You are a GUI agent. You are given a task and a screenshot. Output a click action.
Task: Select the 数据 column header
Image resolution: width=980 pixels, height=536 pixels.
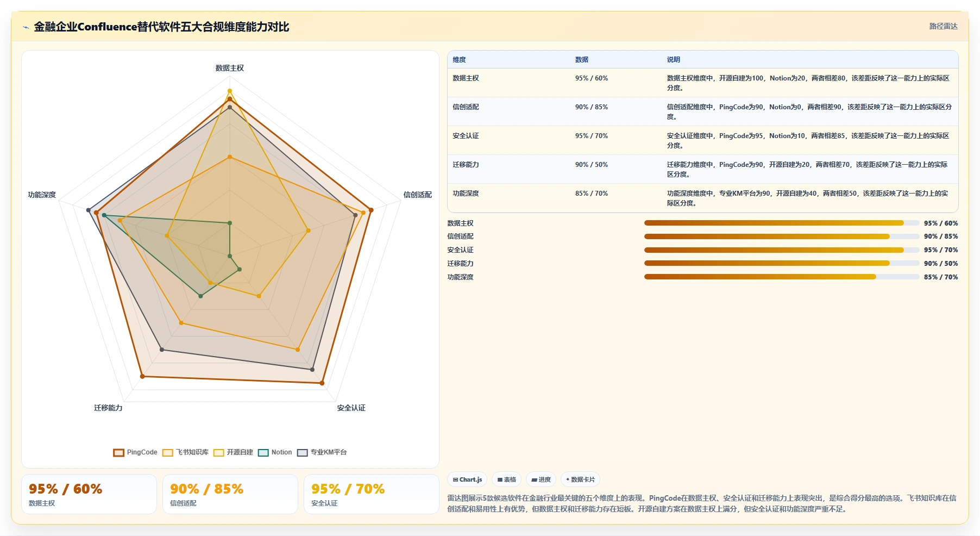pyautogui.click(x=582, y=60)
